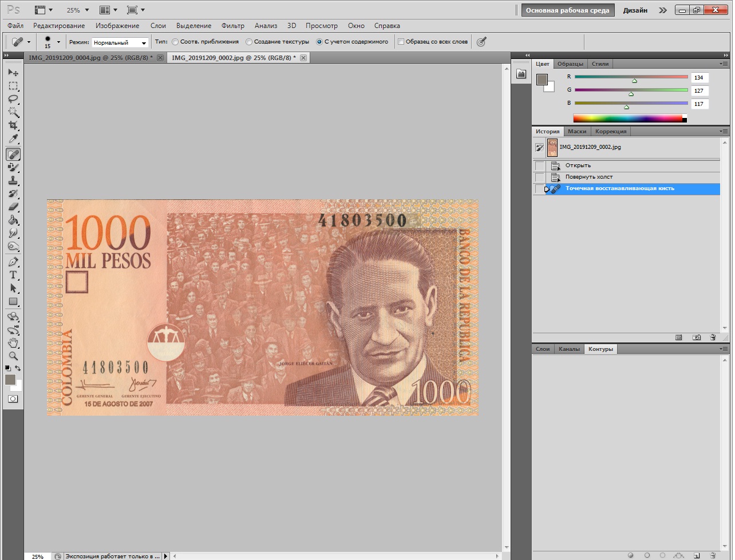Choose the 'Создание текстуры' radio option
The width and height of the screenshot is (735, 560).
point(277,42)
